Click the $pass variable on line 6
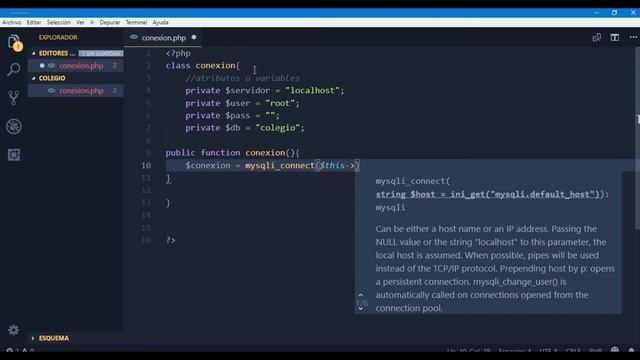The width and height of the screenshot is (640, 360). pos(238,116)
